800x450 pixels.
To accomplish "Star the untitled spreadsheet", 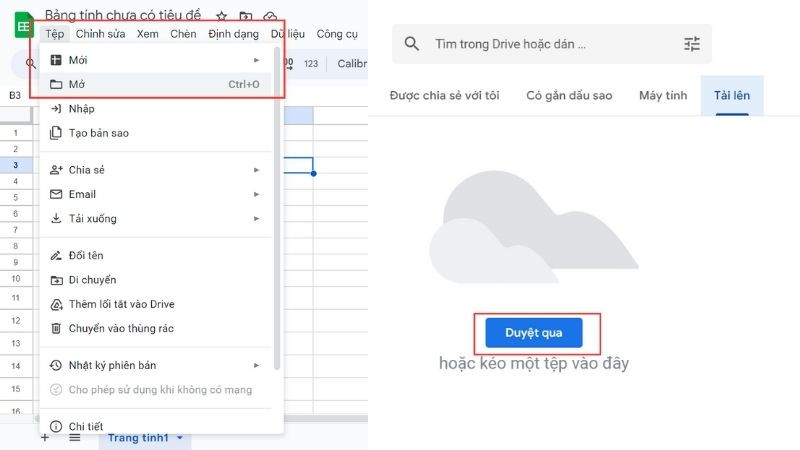I will [x=221, y=16].
